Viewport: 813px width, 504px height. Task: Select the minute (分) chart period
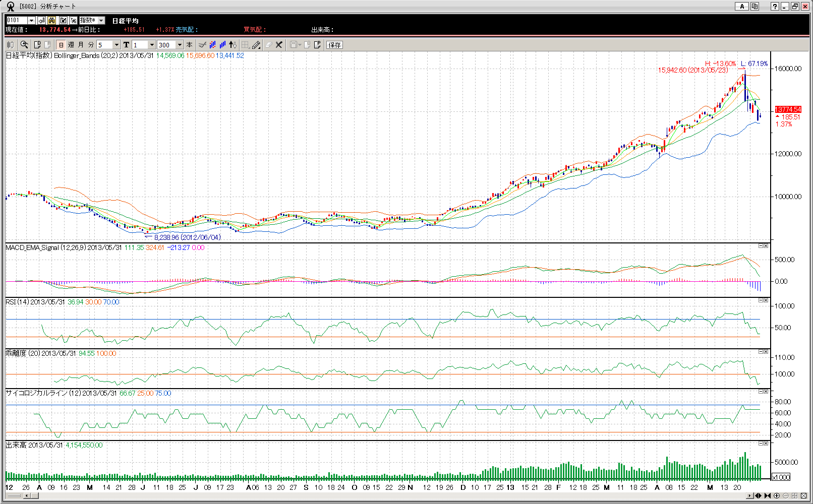(x=91, y=45)
